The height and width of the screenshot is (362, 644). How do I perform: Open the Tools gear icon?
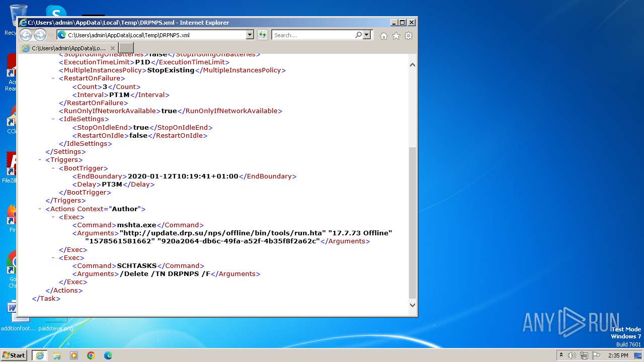pyautogui.click(x=409, y=36)
